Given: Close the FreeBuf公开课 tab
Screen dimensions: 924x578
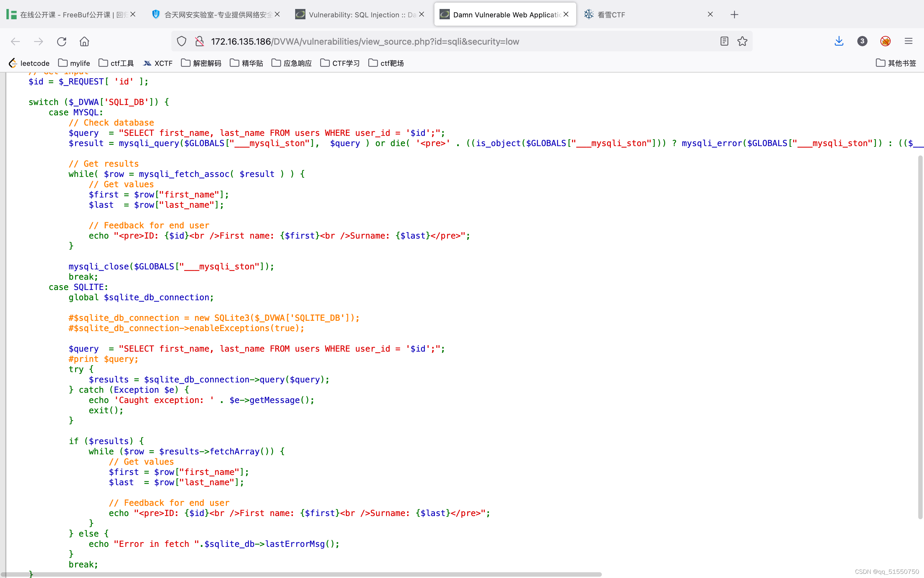Looking at the screenshot, I should (133, 14).
